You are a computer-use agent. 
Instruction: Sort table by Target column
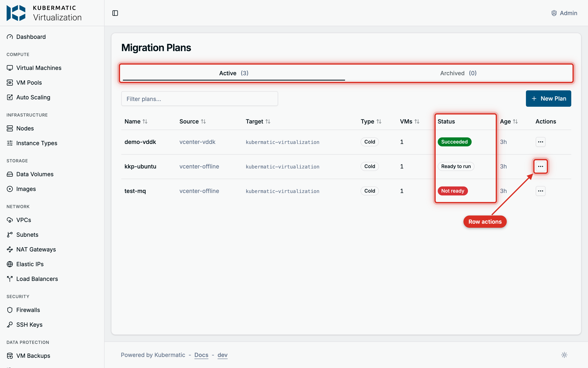coord(258,121)
